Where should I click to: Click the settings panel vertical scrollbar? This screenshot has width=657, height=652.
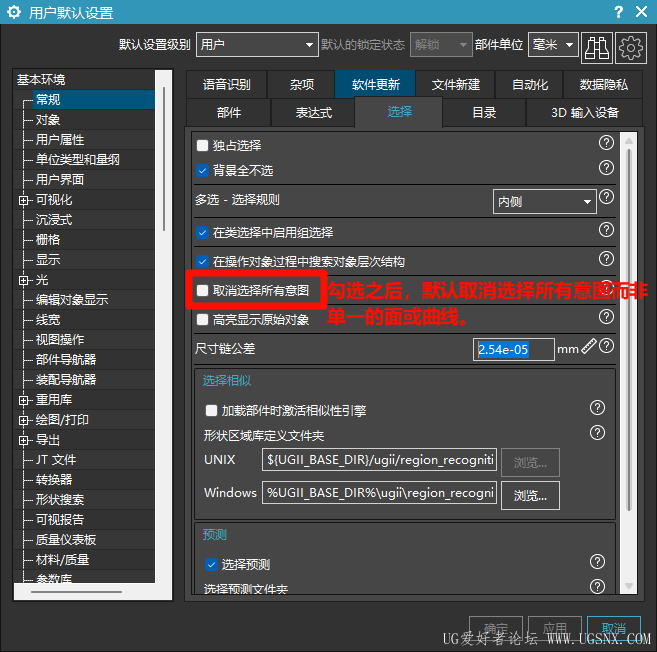[x=629, y=329]
